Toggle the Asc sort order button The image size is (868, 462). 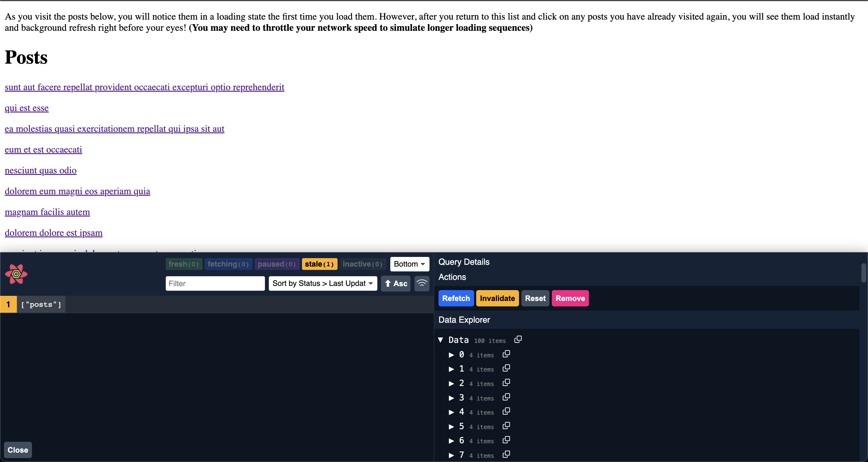[396, 283]
